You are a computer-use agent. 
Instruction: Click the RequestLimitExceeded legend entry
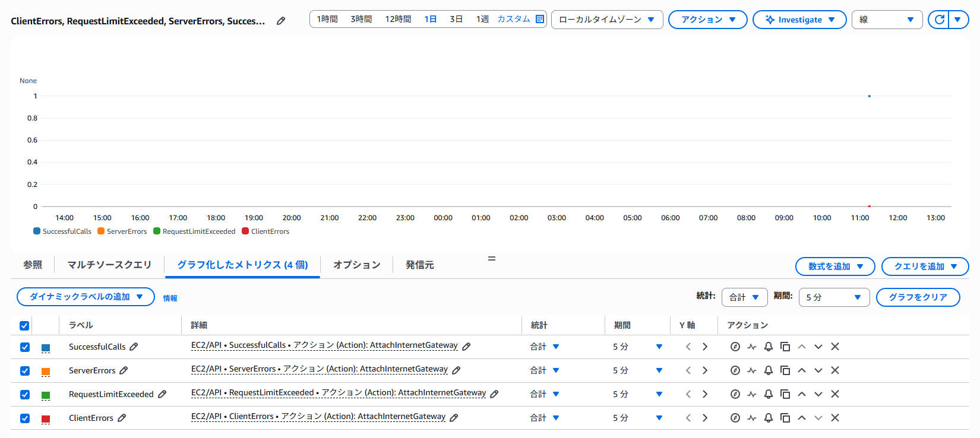pyautogui.click(x=194, y=231)
